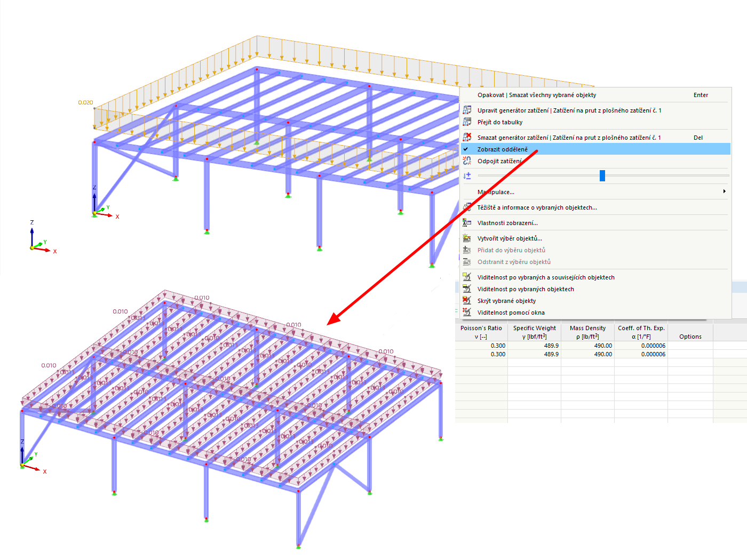Click the Upravit generátor zatížení icon
Screen dimensions: 747x560
(467, 110)
